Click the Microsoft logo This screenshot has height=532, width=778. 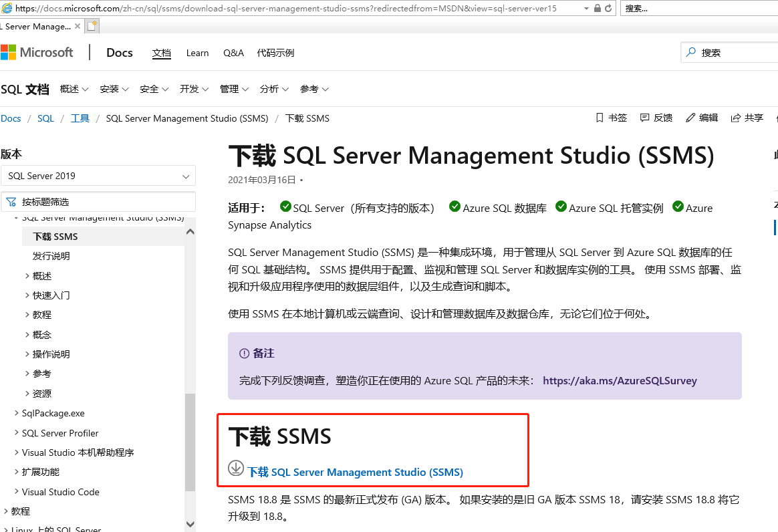click(37, 52)
